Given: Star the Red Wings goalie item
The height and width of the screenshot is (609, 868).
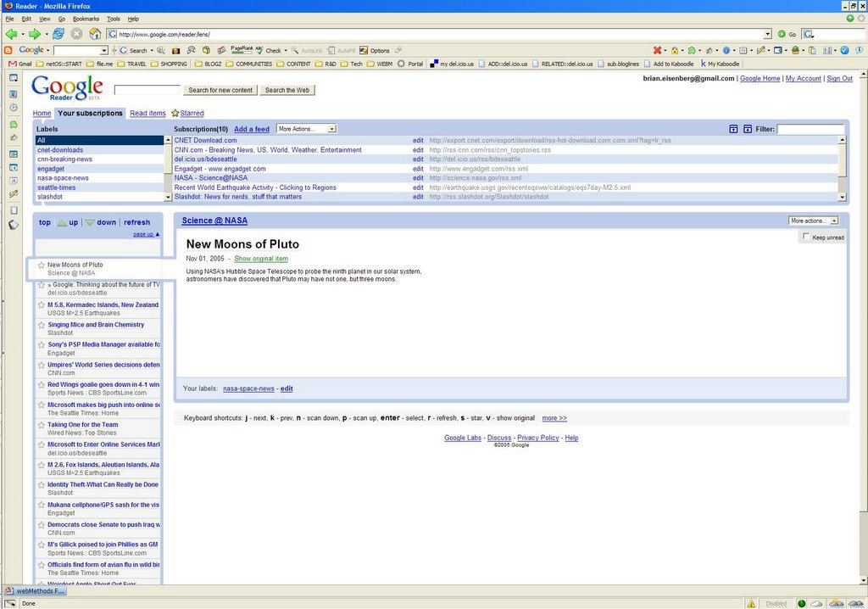Looking at the screenshot, I should [41, 385].
